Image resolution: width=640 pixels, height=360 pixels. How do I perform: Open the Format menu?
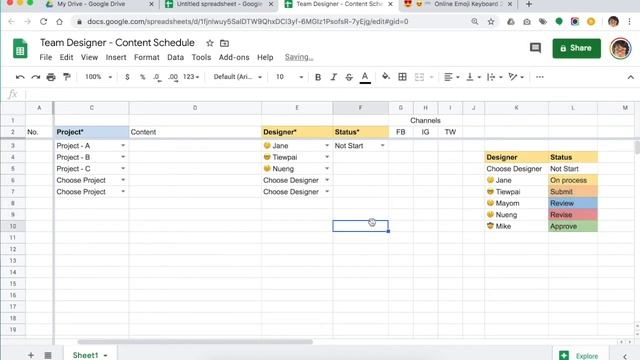click(x=147, y=57)
